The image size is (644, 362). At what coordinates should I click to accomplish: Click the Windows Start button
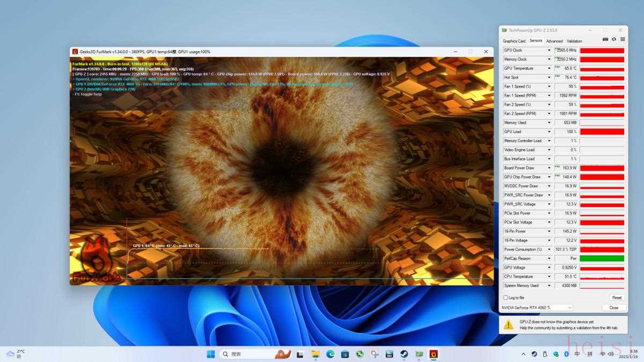[211, 354]
